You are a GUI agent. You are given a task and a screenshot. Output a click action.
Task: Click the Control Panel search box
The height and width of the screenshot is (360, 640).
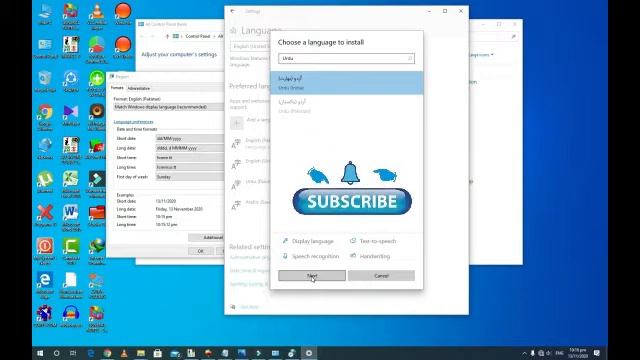click(x=494, y=36)
